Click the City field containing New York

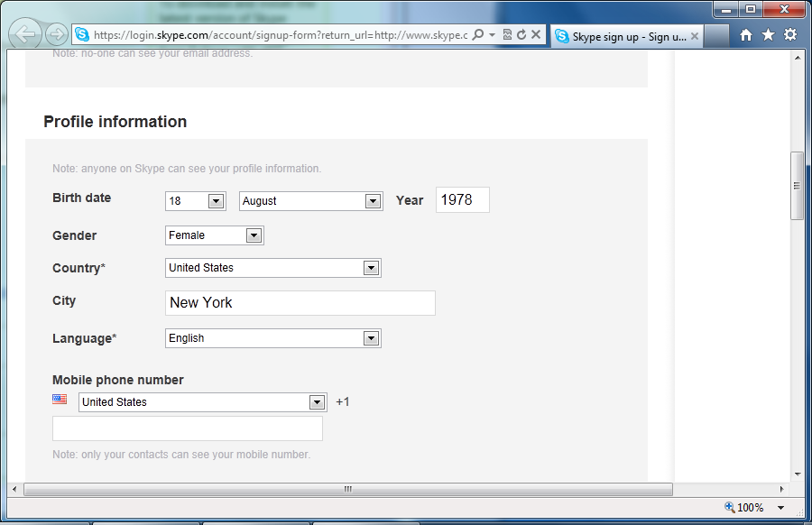[x=300, y=303]
